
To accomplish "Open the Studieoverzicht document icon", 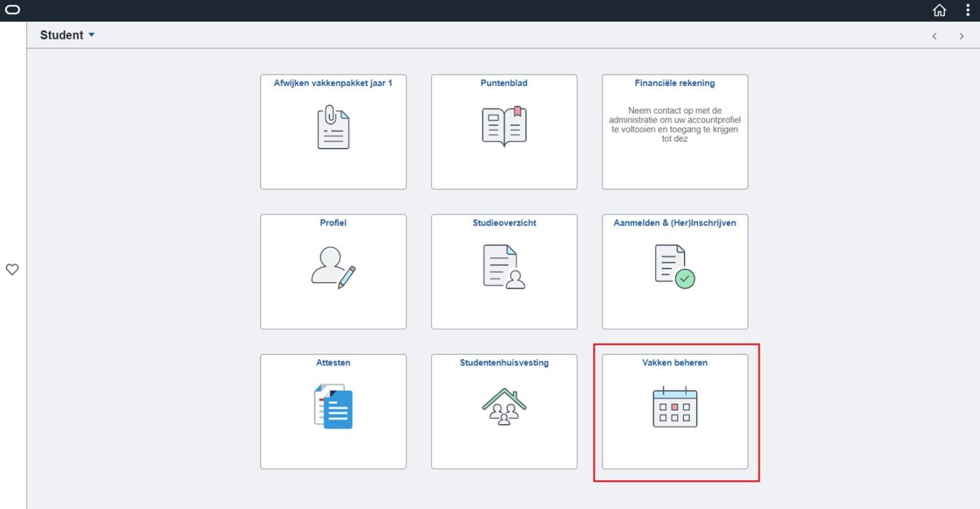I will (504, 267).
